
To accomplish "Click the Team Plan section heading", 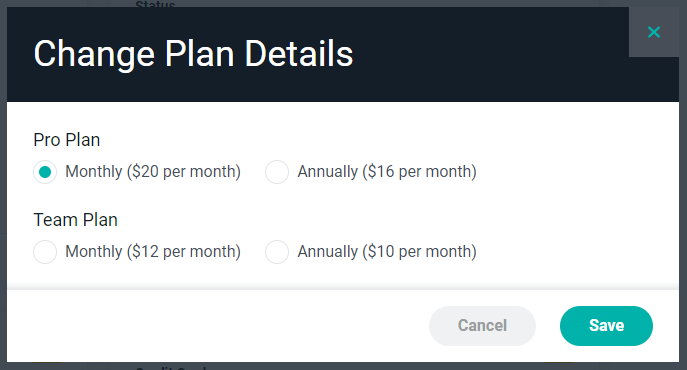I will point(75,220).
